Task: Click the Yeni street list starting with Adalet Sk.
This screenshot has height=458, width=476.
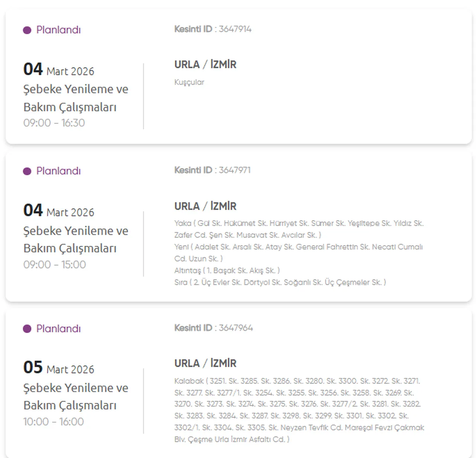Action: 298,247
